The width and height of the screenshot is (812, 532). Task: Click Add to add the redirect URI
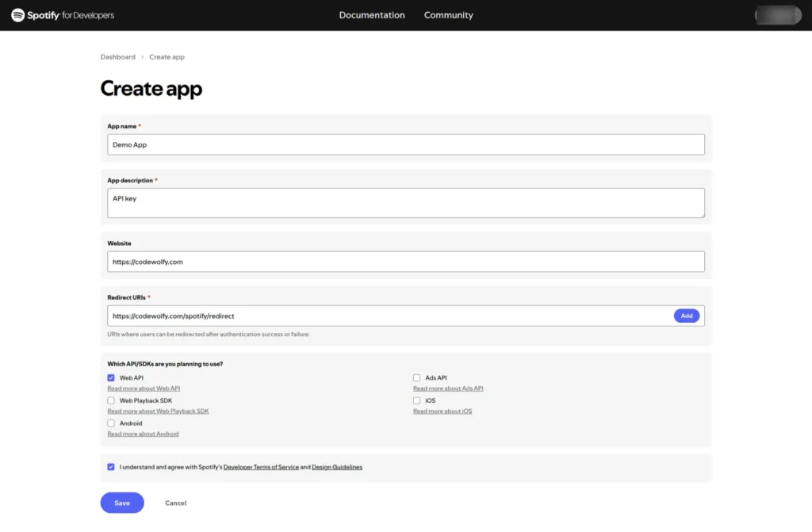point(686,315)
